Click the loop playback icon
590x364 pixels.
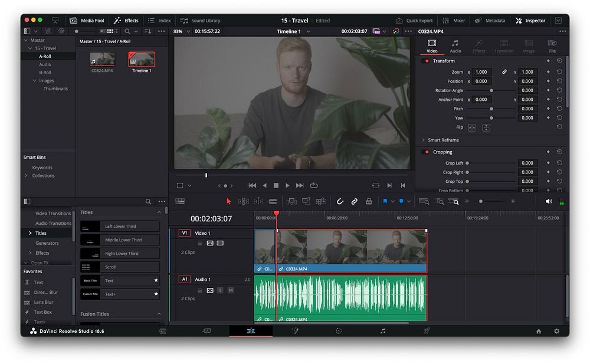(x=314, y=185)
